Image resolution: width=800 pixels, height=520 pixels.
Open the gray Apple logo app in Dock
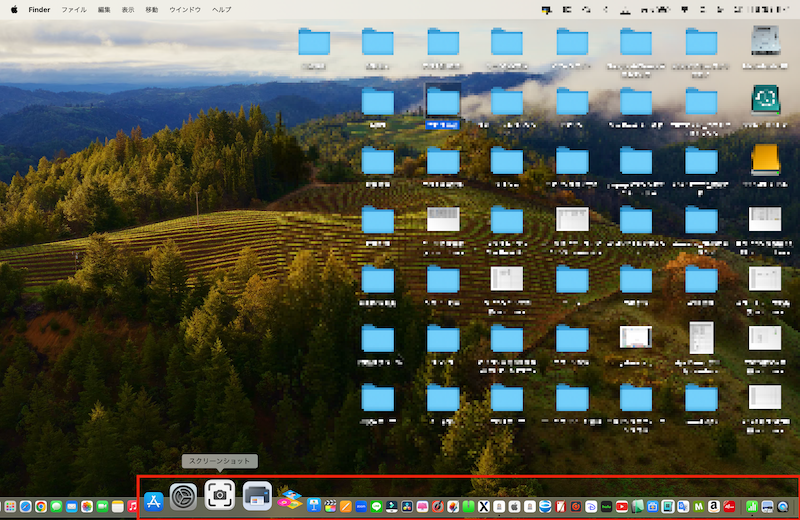(514, 506)
